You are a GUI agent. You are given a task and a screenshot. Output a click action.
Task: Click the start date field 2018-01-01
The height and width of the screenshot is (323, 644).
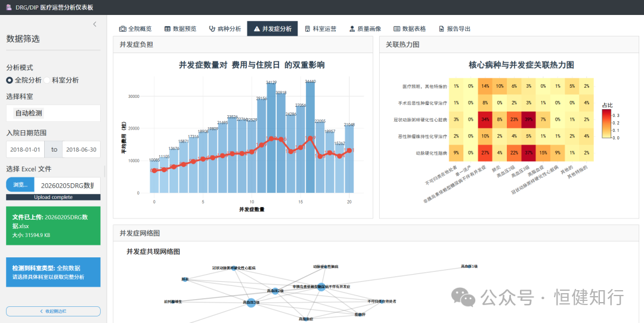pos(26,150)
